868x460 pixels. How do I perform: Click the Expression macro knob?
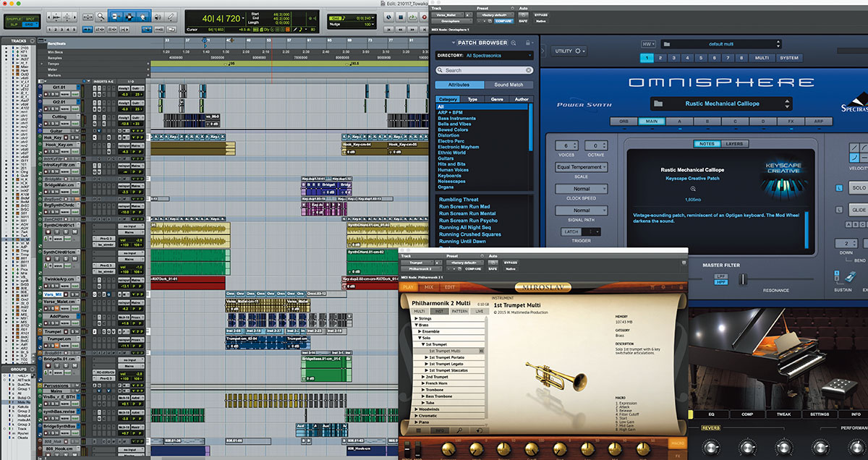pyautogui.click(x=448, y=449)
